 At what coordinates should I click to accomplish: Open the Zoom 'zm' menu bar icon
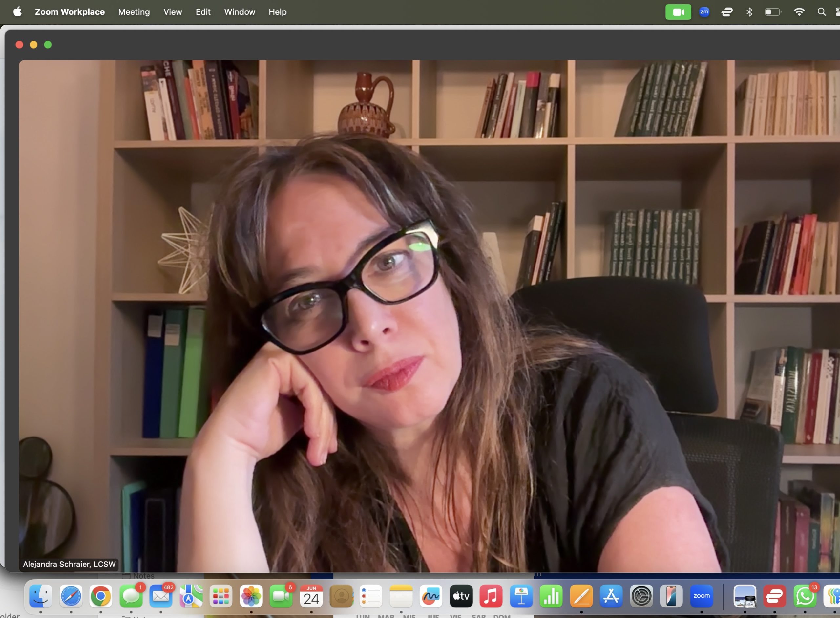click(704, 12)
